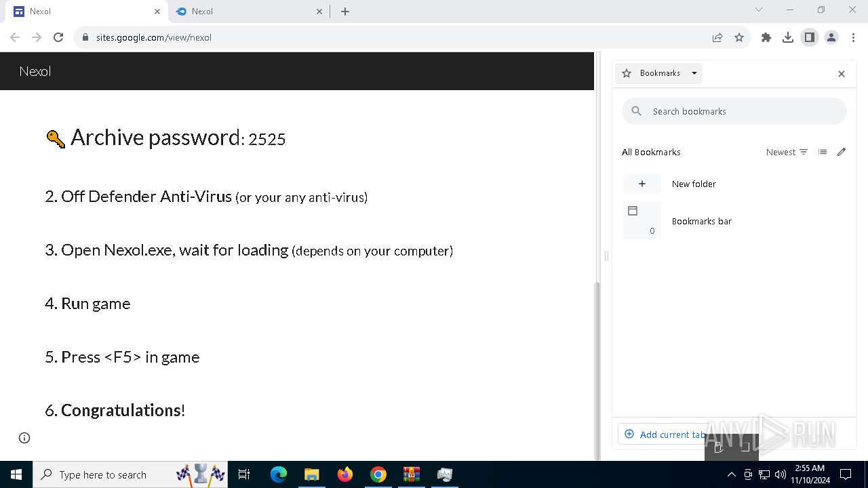
Task: Click the Nexol site title
Action: click(x=35, y=71)
